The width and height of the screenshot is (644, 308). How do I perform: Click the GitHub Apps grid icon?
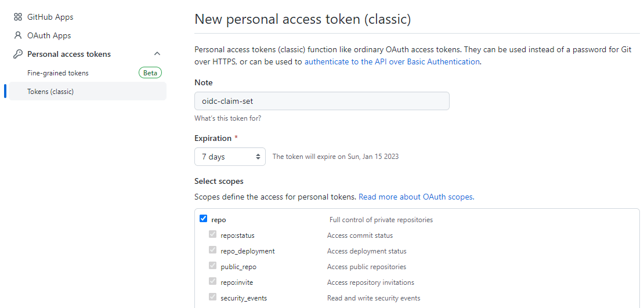tap(17, 17)
